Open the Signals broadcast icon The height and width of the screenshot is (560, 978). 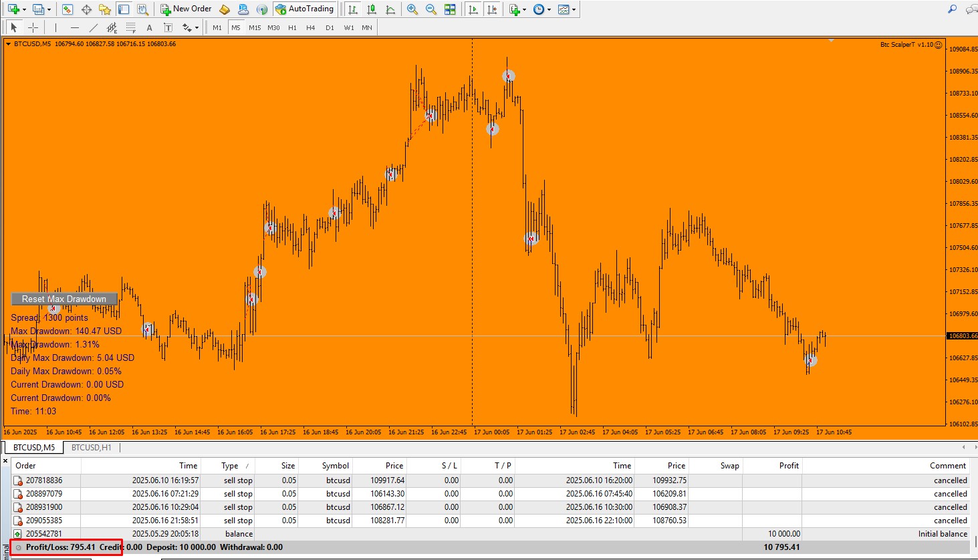(x=262, y=9)
